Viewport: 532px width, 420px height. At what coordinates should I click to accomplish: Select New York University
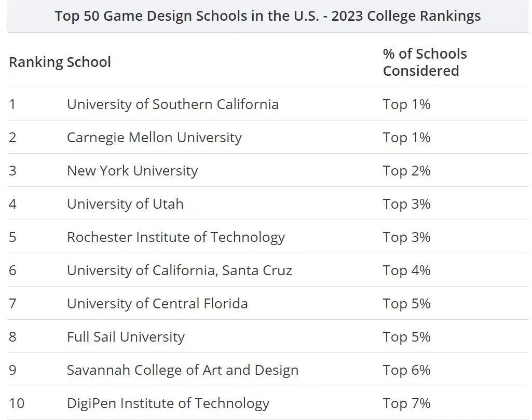point(132,171)
